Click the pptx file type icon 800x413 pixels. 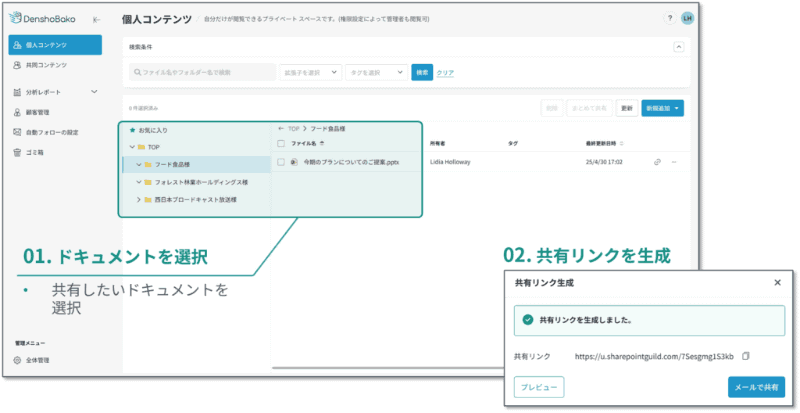click(x=294, y=162)
